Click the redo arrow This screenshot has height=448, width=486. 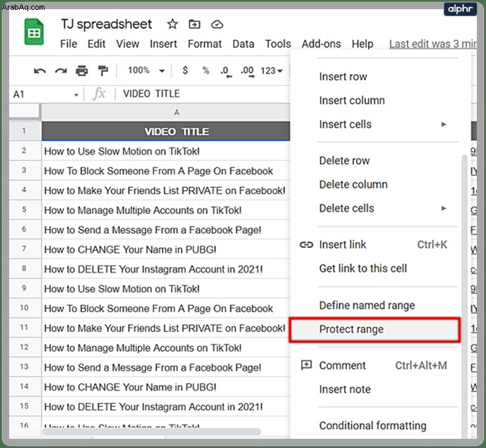click(x=61, y=71)
